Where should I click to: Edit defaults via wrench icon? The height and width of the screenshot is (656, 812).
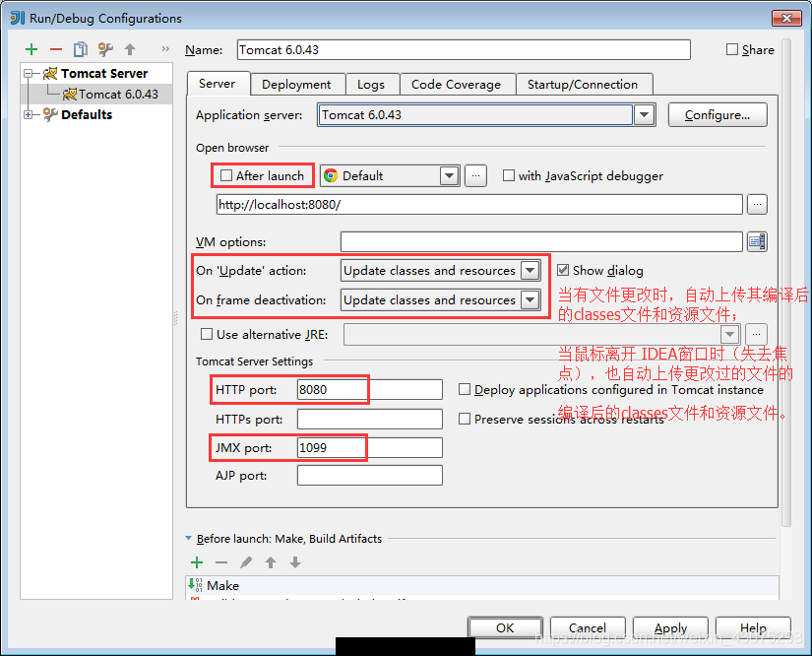(105, 50)
